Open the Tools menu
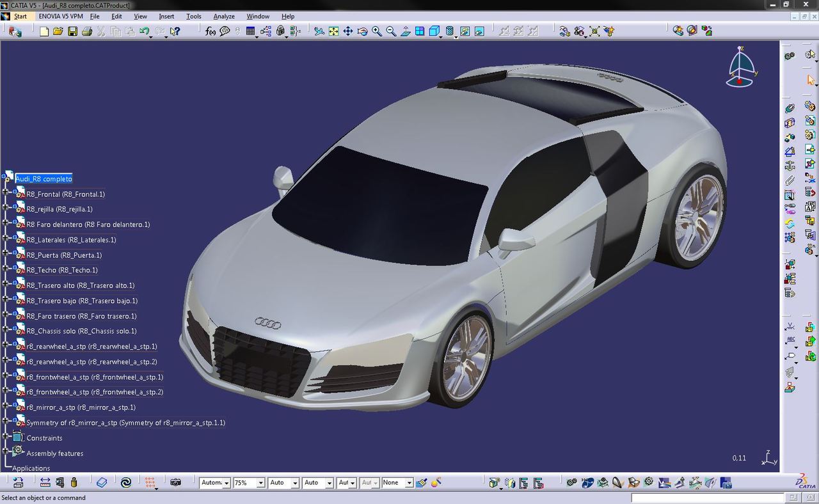 click(193, 16)
